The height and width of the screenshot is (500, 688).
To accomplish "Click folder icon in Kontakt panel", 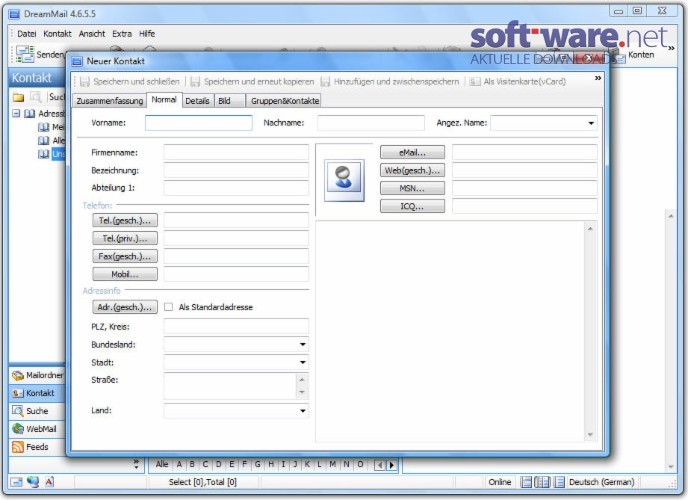I will point(18,97).
